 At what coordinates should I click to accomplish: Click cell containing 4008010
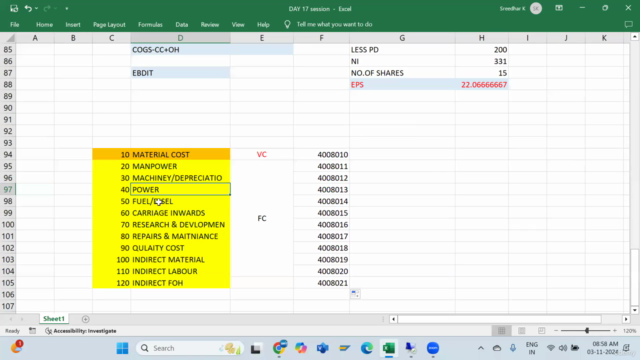(x=321, y=155)
